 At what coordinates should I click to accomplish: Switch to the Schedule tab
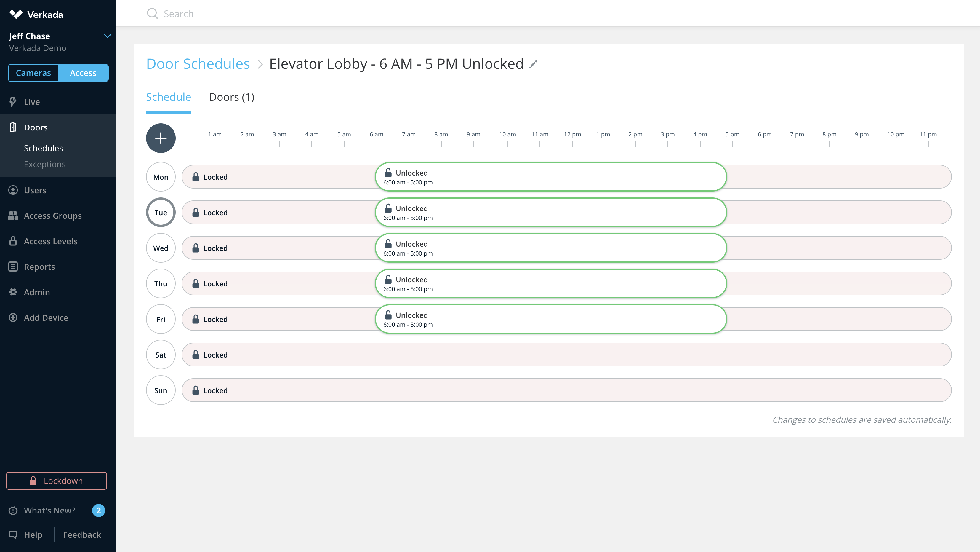point(168,97)
